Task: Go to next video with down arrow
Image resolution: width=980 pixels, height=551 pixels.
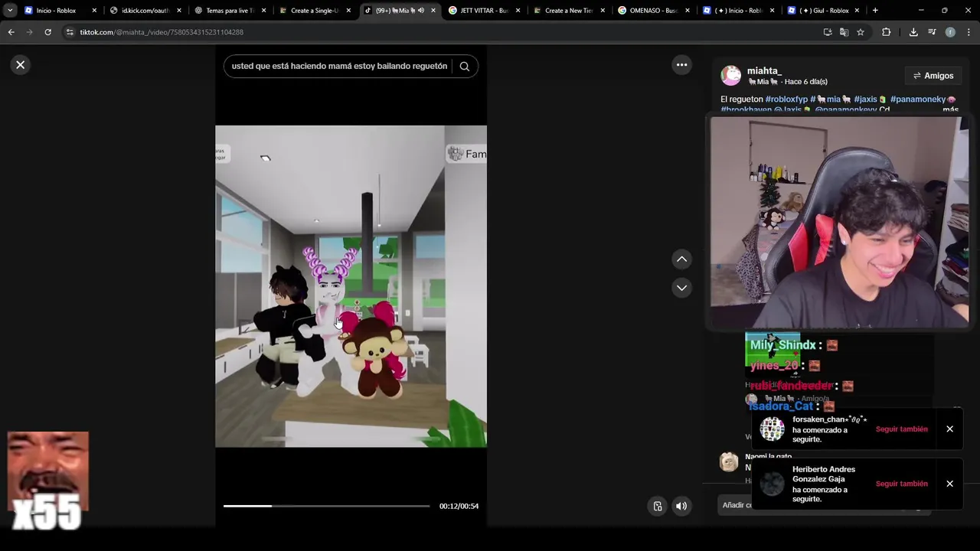Action: point(681,288)
